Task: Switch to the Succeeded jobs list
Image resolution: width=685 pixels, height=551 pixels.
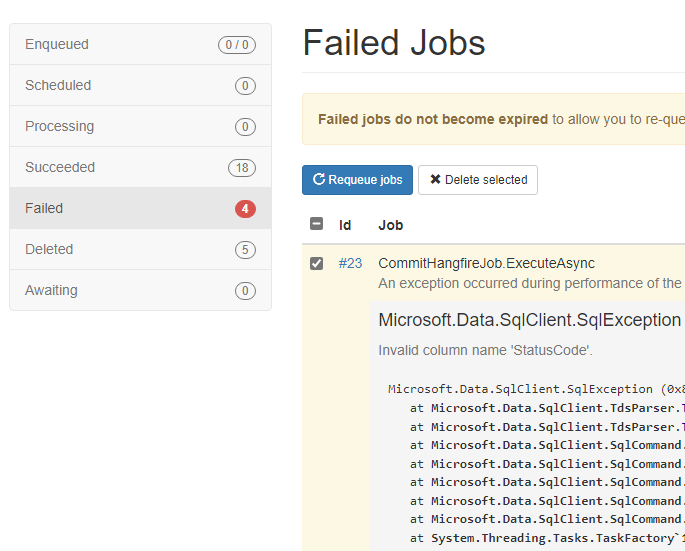Action: 141,167
